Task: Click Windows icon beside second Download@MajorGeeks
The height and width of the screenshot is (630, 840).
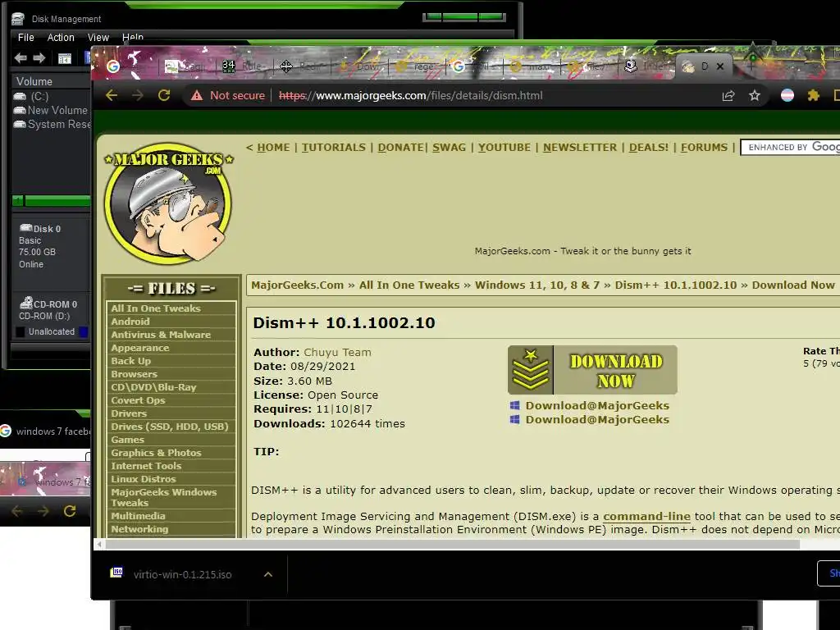Action: coord(514,419)
